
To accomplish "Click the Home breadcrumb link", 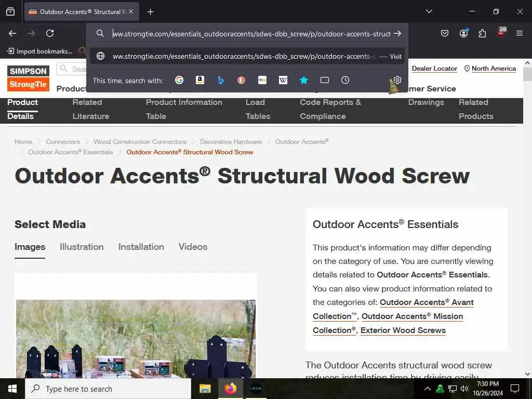I will pyautogui.click(x=23, y=141).
